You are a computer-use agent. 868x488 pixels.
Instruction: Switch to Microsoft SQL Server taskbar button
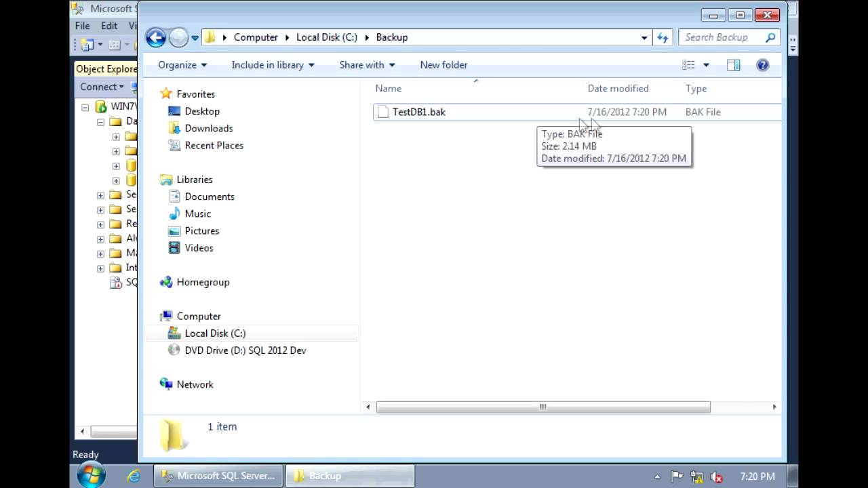coord(218,476)
